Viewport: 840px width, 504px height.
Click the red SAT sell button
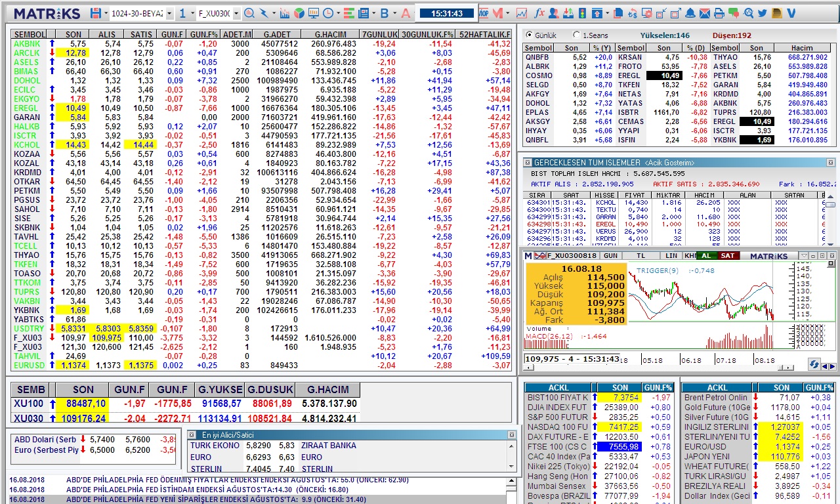[x=728, y=255]
